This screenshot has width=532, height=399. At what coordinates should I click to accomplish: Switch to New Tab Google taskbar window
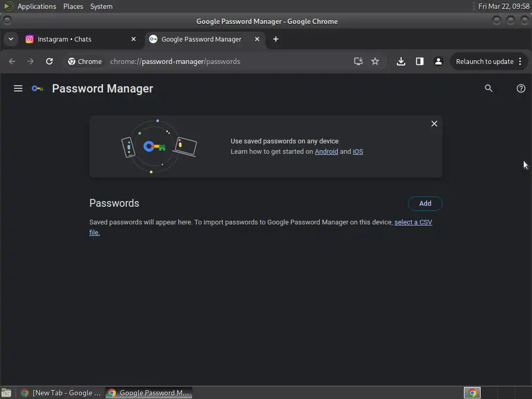click(61, 393)
